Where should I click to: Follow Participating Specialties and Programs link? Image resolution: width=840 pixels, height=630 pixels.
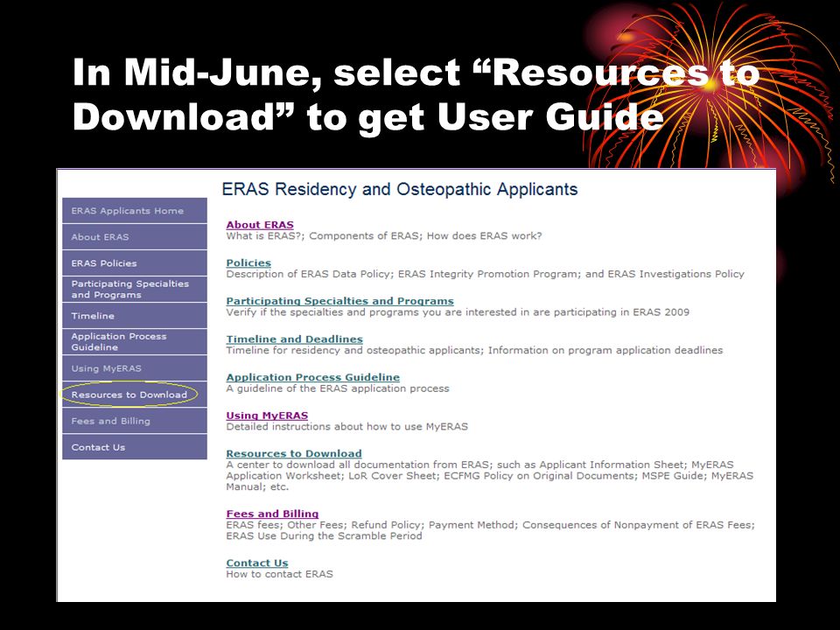[339, 301]
